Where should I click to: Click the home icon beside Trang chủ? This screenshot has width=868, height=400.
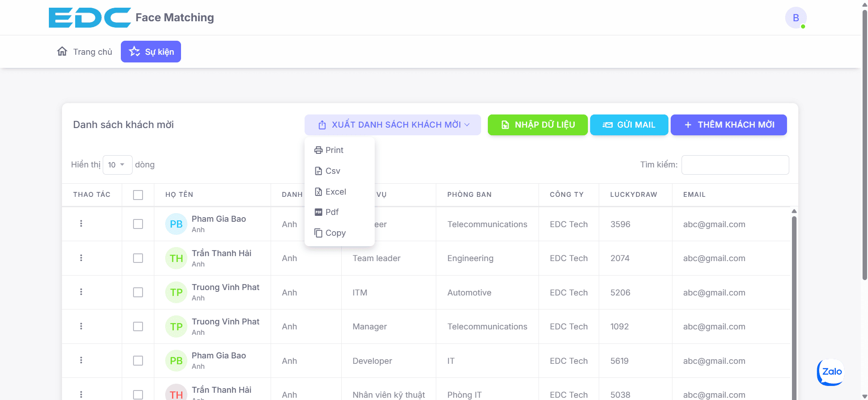click(62, 52)
